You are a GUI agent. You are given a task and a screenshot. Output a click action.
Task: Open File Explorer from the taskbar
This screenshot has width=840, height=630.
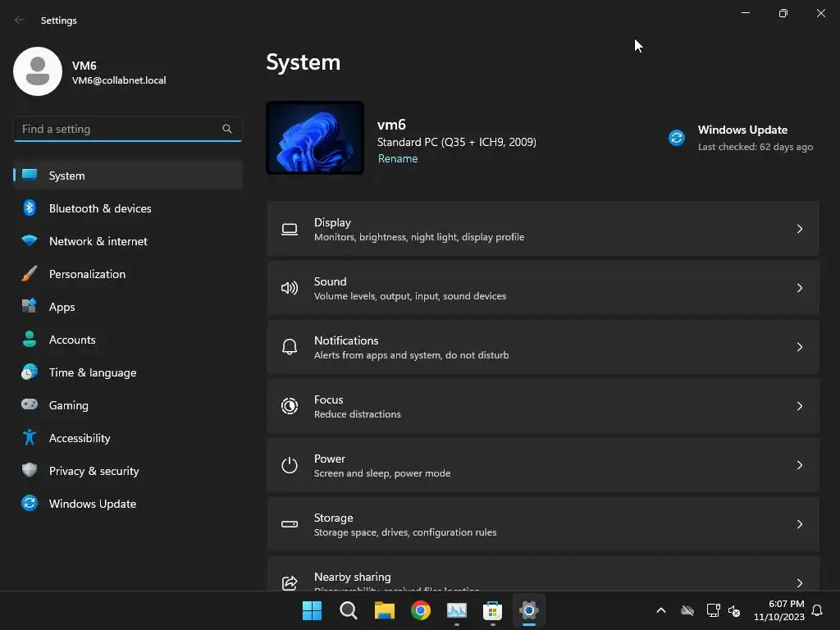pos(384,610)
